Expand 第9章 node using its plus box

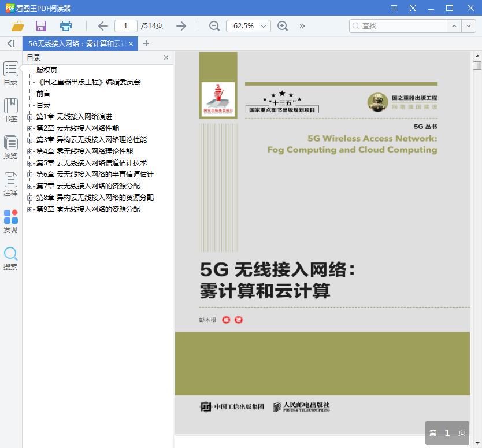coord(29,209)
